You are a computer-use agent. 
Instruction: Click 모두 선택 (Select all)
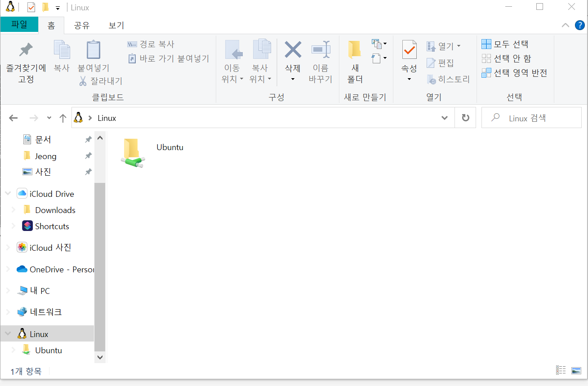coord(505,44)
